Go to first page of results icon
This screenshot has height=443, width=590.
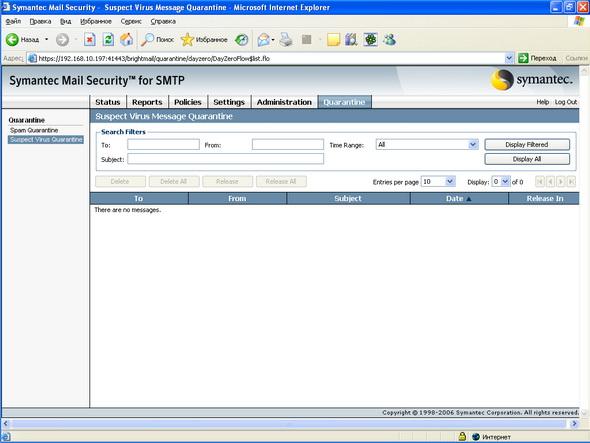point(540,182)
